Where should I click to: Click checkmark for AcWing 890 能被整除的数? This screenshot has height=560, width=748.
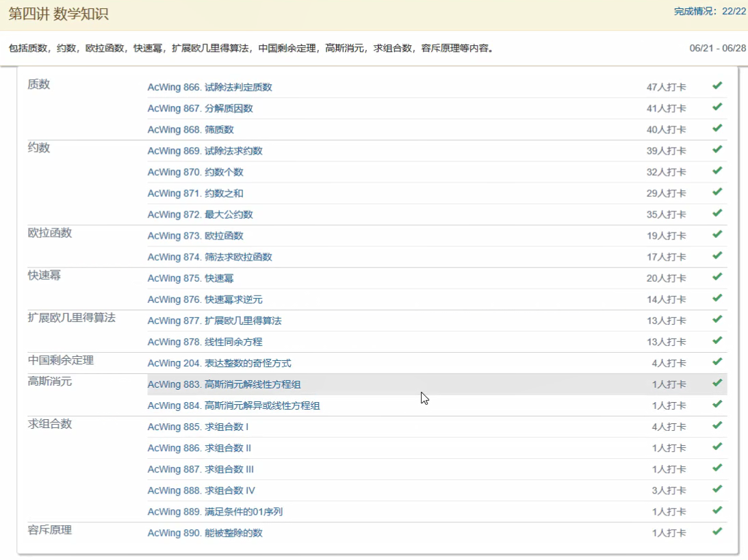click(717, 531)
